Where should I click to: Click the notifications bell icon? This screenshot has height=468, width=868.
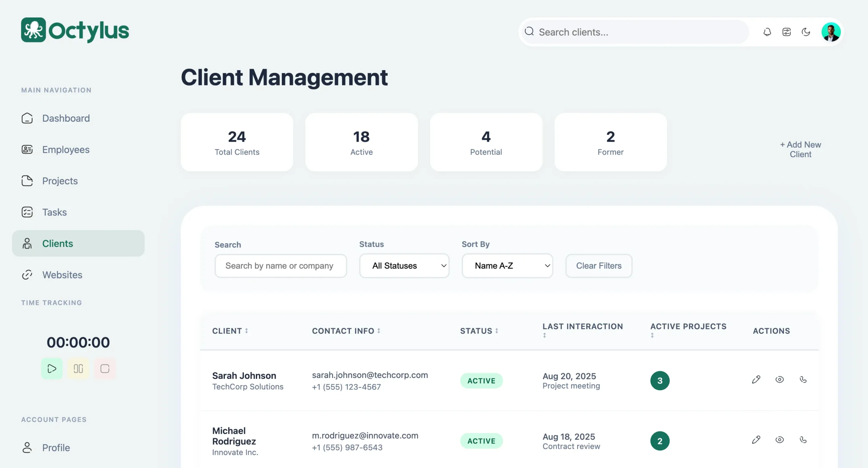coord(767,32)
